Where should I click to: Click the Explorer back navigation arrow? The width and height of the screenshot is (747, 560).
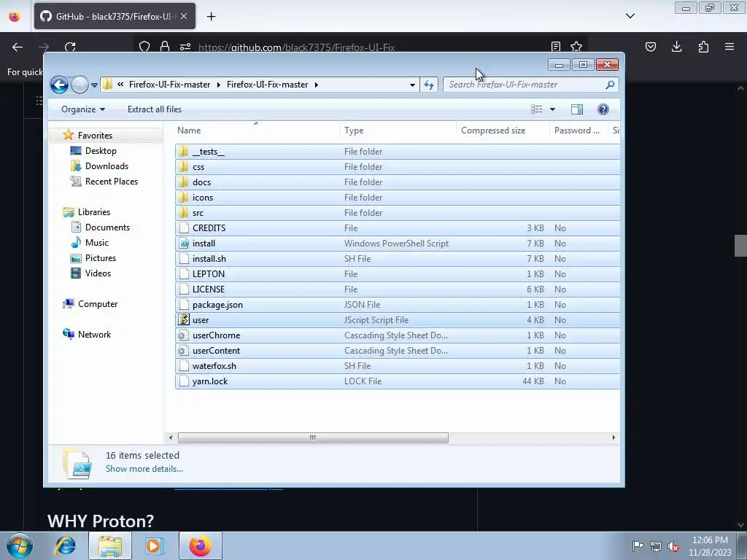(x=59, y=85)
